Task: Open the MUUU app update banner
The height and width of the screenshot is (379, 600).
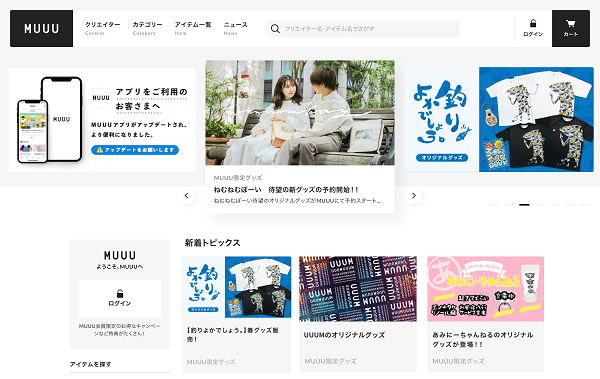Action: (102, 120)
